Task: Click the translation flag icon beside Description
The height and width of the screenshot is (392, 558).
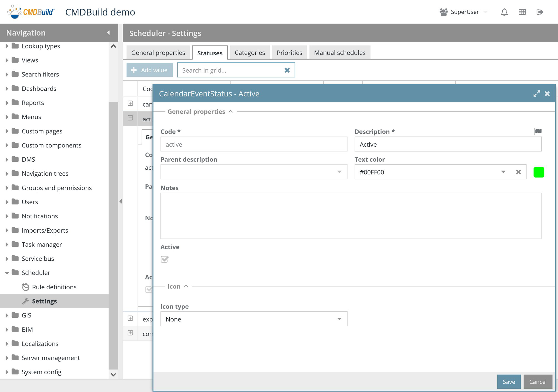Action: pyautogui.click(x=538, y=131)
